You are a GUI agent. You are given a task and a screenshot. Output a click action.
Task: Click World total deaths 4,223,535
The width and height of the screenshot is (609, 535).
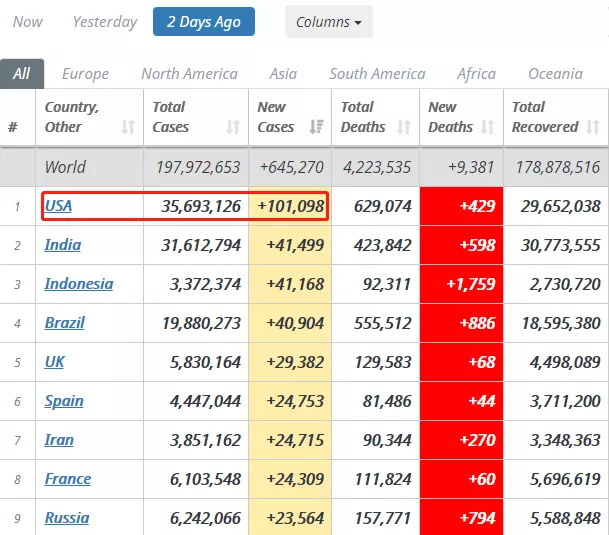point(377,167)
